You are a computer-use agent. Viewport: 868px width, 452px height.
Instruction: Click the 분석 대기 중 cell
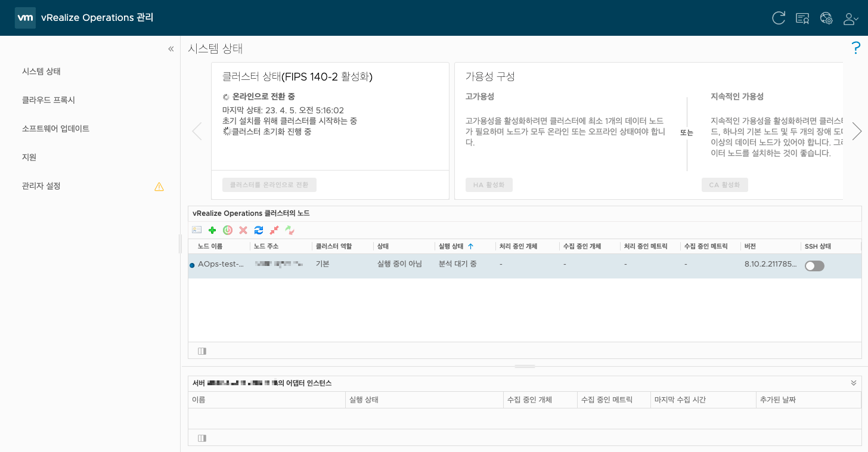[458, 264]
